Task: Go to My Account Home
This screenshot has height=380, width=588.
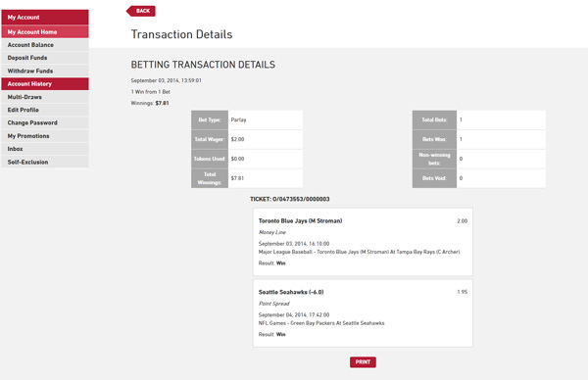Action: click(x=45, y=32)
